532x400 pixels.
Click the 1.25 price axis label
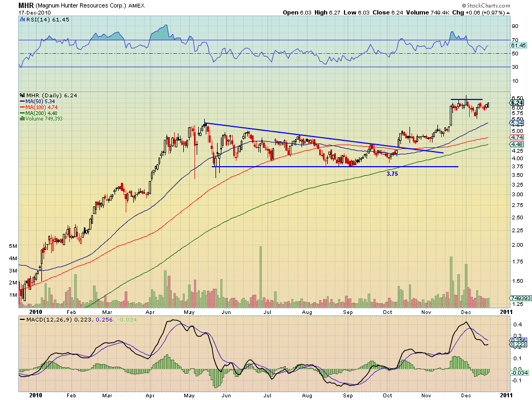[x=517, y=304]
